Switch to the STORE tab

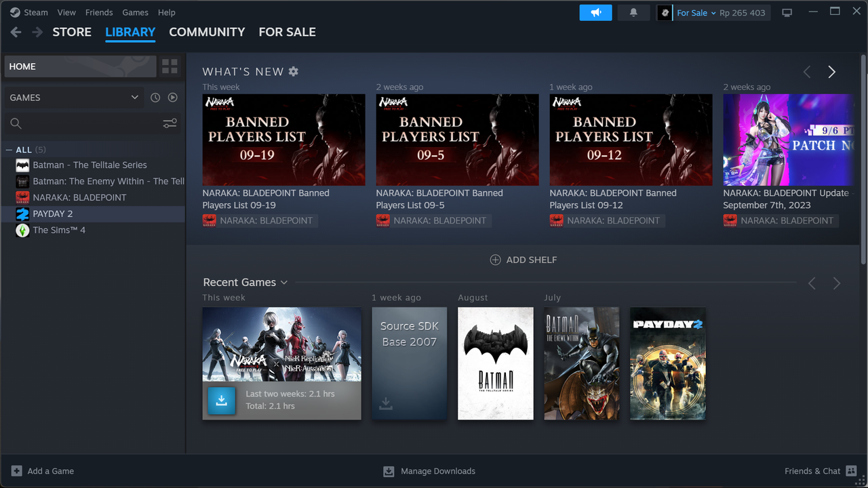tap(72, 32)
